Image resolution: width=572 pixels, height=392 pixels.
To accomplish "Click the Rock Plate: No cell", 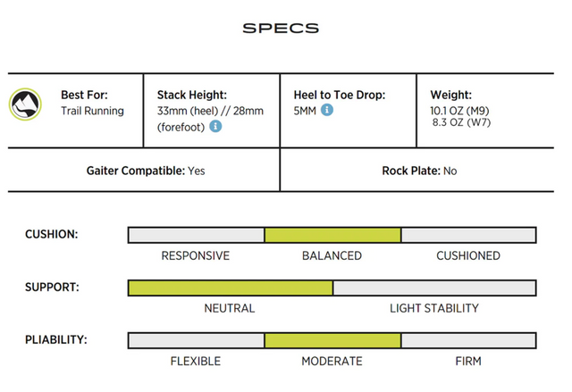I will pyautogui.click(x=418, y=170).
